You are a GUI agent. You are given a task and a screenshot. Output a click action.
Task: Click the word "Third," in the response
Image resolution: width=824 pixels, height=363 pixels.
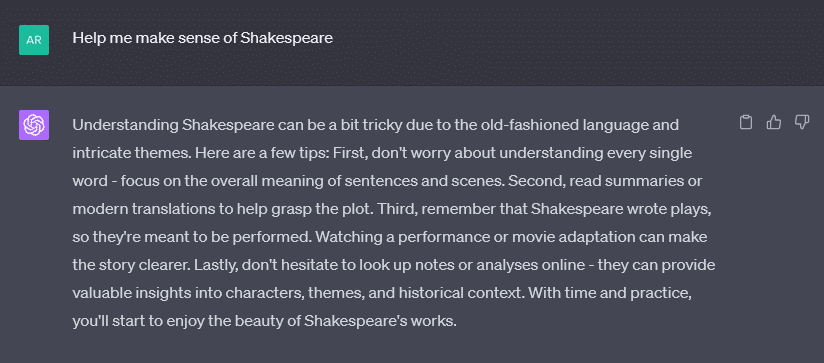pyautogui.click(x=399, y=209)
